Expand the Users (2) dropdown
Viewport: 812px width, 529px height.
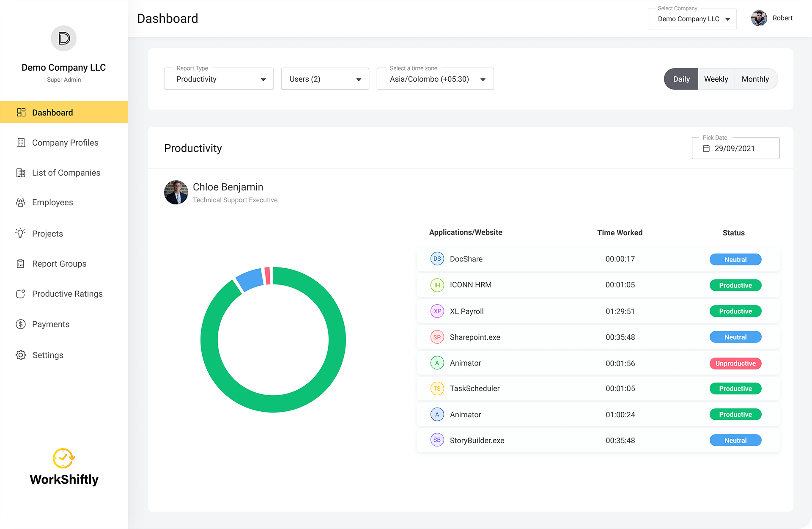pos(325,79)
